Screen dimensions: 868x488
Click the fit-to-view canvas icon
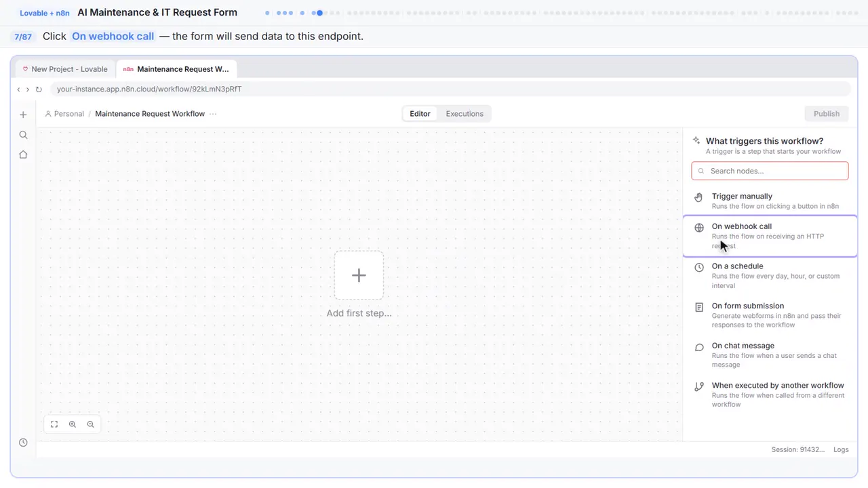54,424
